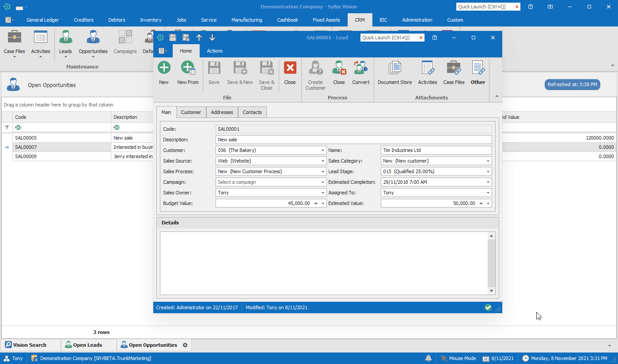Go to next record with down arrow
Viewport: 618px width, 364px height.
tap(212, 38)
